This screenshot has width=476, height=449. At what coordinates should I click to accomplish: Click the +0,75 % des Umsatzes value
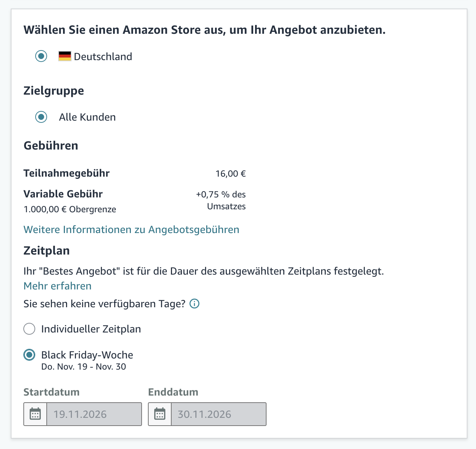pyautogui.click(x=221, y=200)
